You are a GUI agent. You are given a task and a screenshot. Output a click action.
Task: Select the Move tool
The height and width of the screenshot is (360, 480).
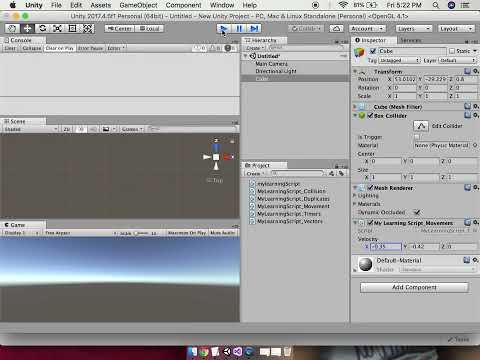(x=27, y=28)
